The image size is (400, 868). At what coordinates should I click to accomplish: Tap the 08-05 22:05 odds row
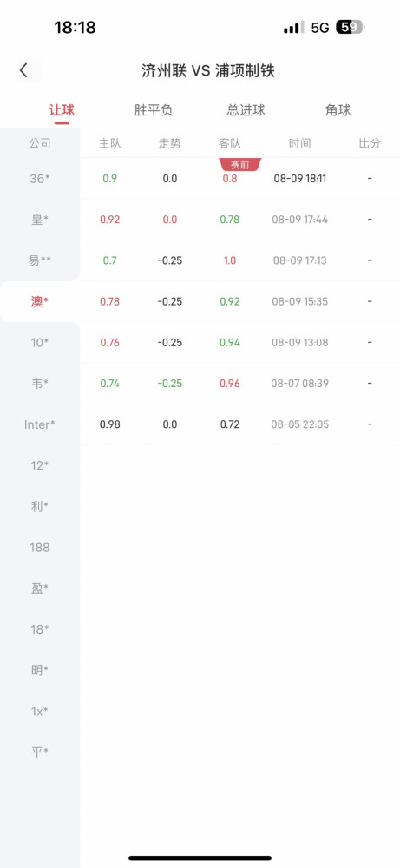(x=240, y=424)
